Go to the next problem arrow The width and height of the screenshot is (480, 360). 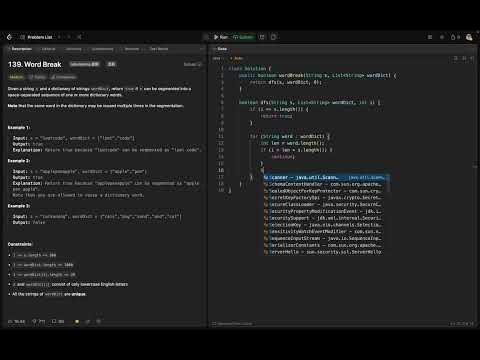[x=69, y=37]
